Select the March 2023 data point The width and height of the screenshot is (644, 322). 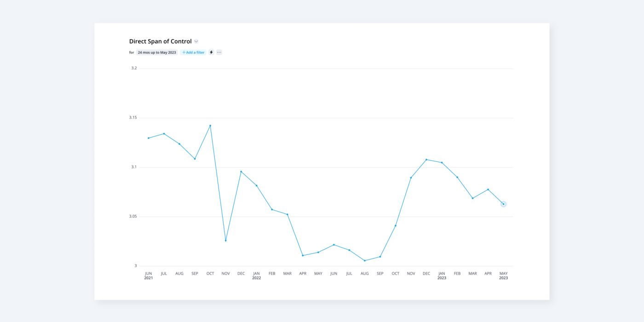[472, 198]
